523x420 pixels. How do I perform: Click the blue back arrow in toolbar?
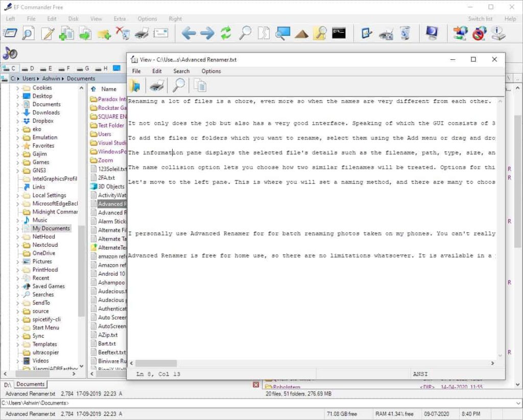(188, 33)
